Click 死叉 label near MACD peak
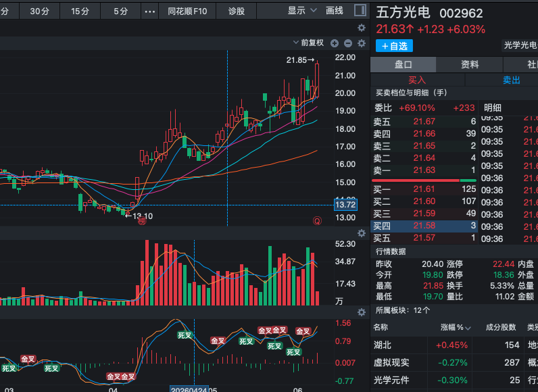This screenshot has width=538, height=392. click(185, 335)
